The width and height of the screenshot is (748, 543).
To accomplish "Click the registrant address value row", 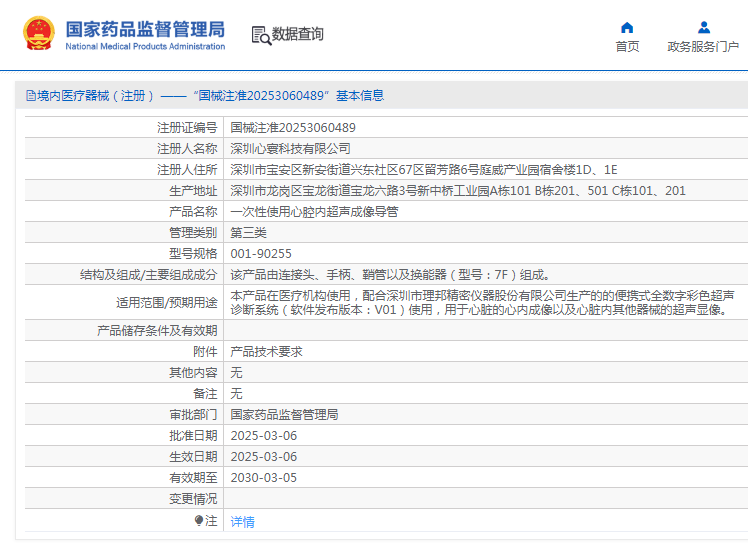I will point(424,169).
